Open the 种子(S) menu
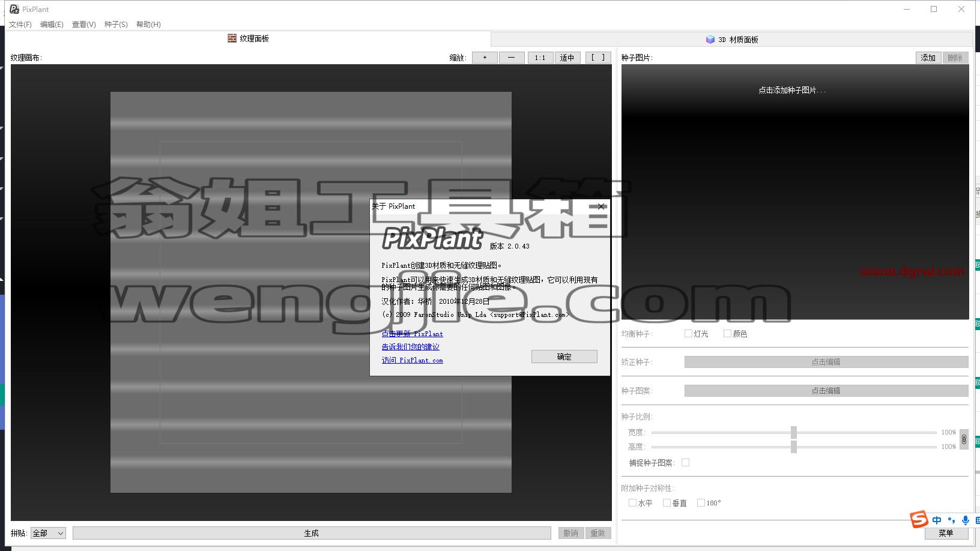 pyautogui.click(x=116, y=25)
